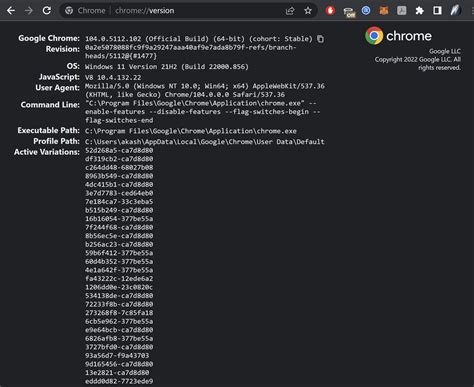The image size is (474, 387).
Task: Click the forward navigation arrow
Action: 29,11
